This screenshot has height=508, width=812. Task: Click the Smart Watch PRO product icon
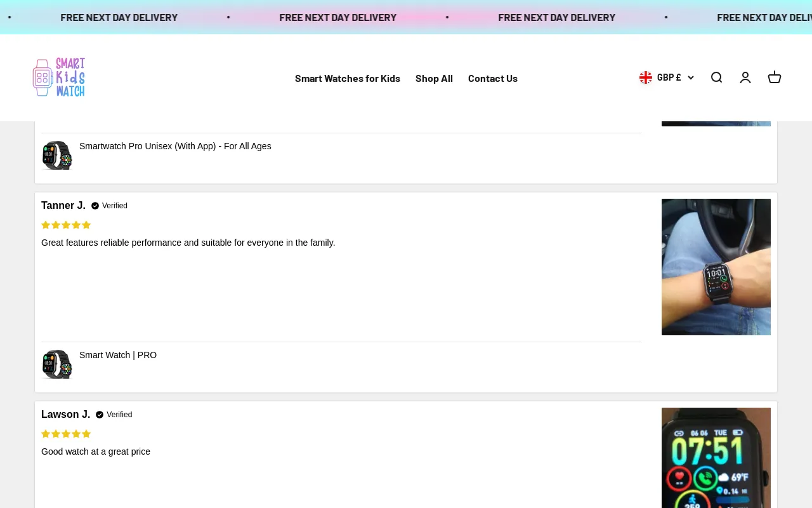point(57,364)
